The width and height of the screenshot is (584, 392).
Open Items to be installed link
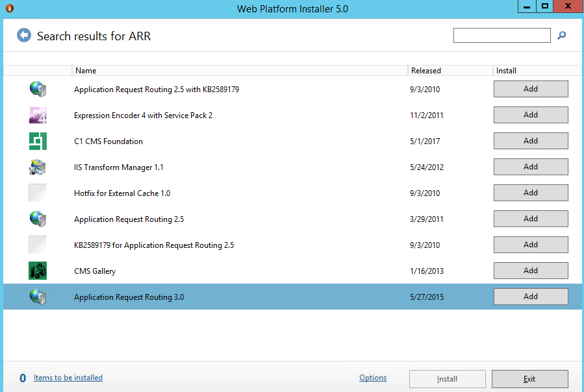coord(68,378)
